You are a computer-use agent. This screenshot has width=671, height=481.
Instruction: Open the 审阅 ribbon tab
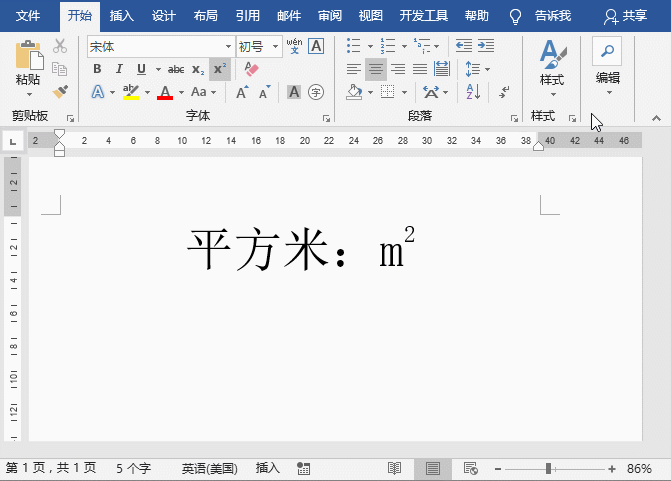tap(330, 16)
